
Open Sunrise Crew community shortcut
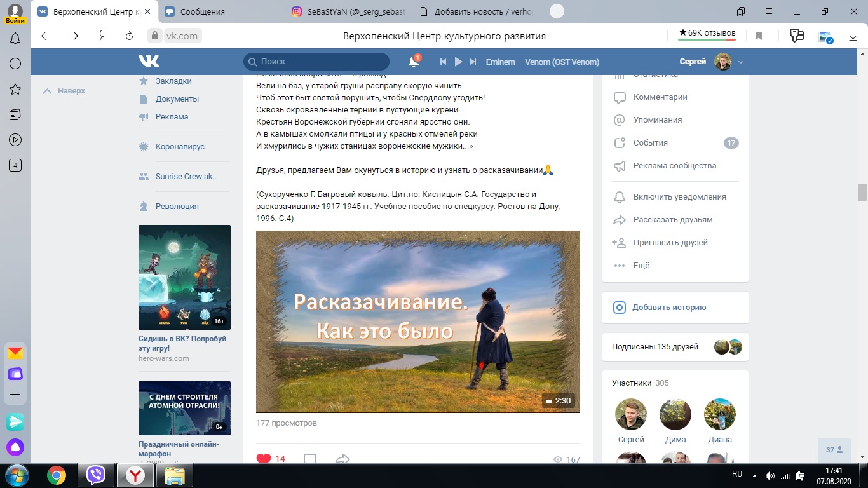(186, 177)
